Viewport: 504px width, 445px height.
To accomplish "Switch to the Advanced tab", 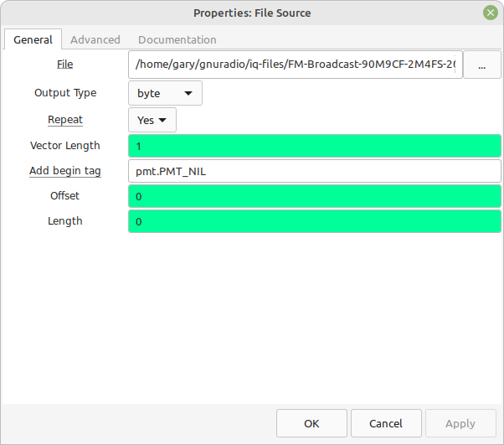I will click(95, 40).
